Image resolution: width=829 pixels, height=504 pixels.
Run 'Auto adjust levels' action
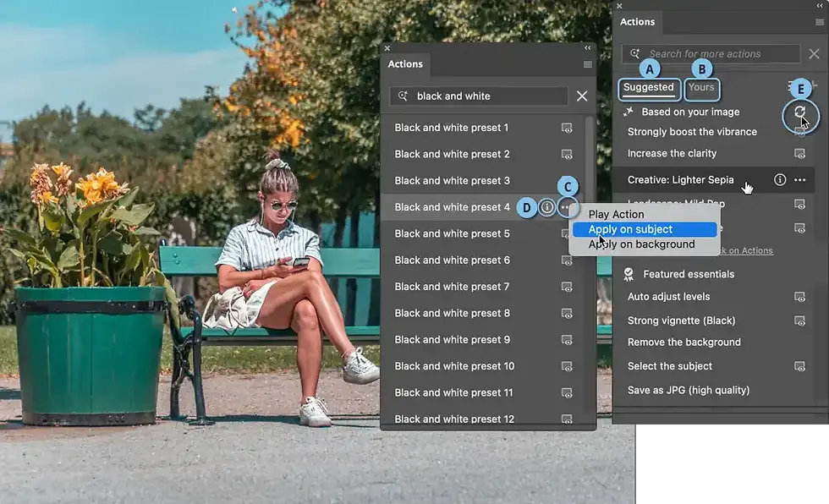669,297
